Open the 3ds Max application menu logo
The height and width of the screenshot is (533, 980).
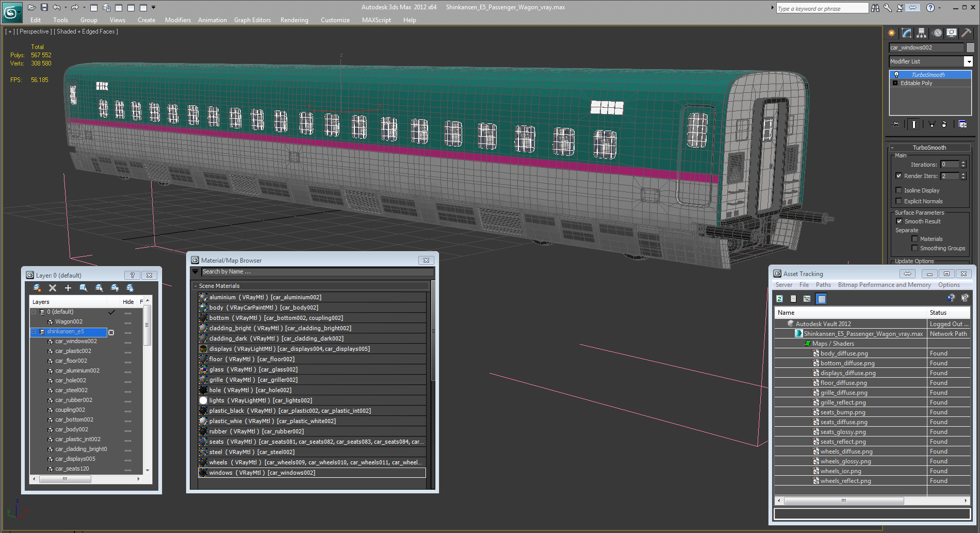(11, 12)
